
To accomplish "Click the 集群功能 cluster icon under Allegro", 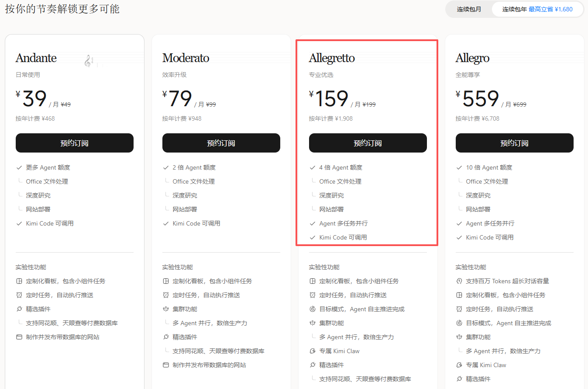I will [459, 337].
